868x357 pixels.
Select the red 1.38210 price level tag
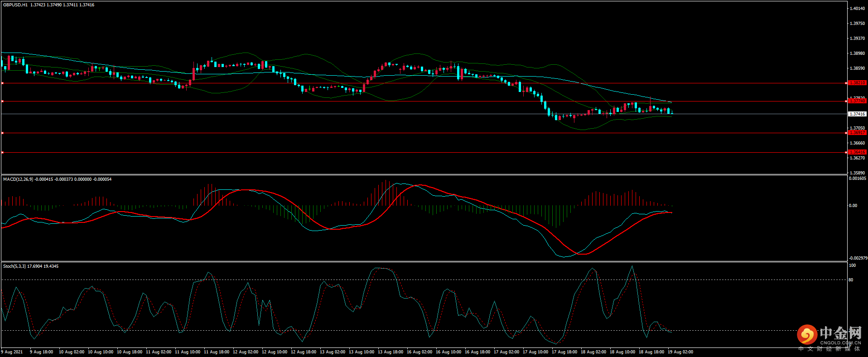(x=857, y=83)
